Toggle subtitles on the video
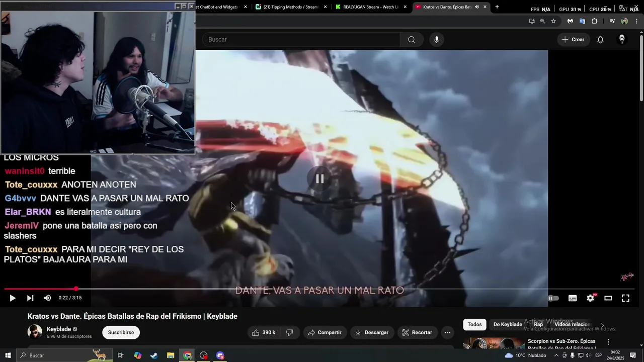This screenshot has height=362, width=644. pos(573,298)
